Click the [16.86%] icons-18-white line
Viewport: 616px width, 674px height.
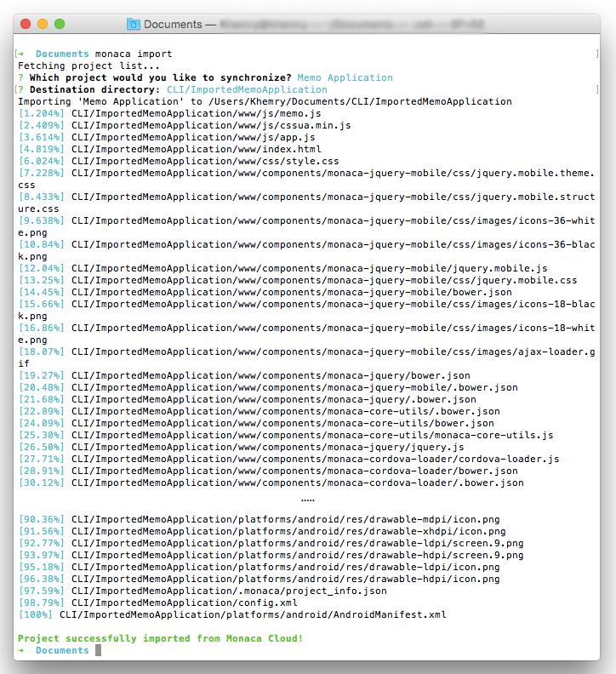(x=306, y=334)
